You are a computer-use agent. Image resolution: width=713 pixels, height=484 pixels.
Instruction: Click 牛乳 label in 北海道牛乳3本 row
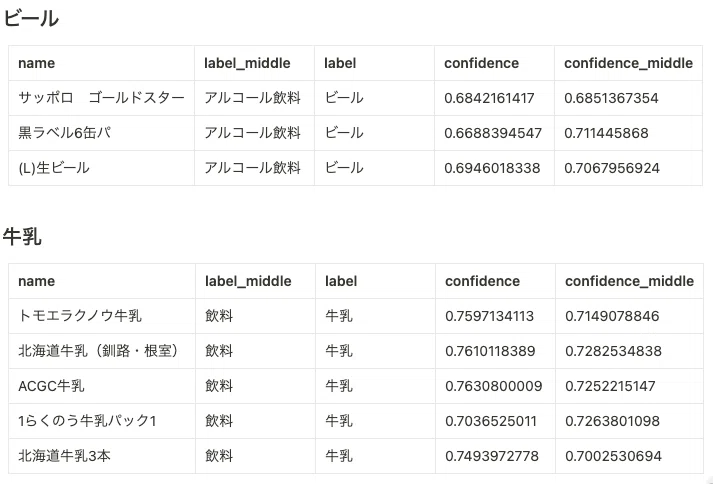pyautogui.click(x=339, y=456)
